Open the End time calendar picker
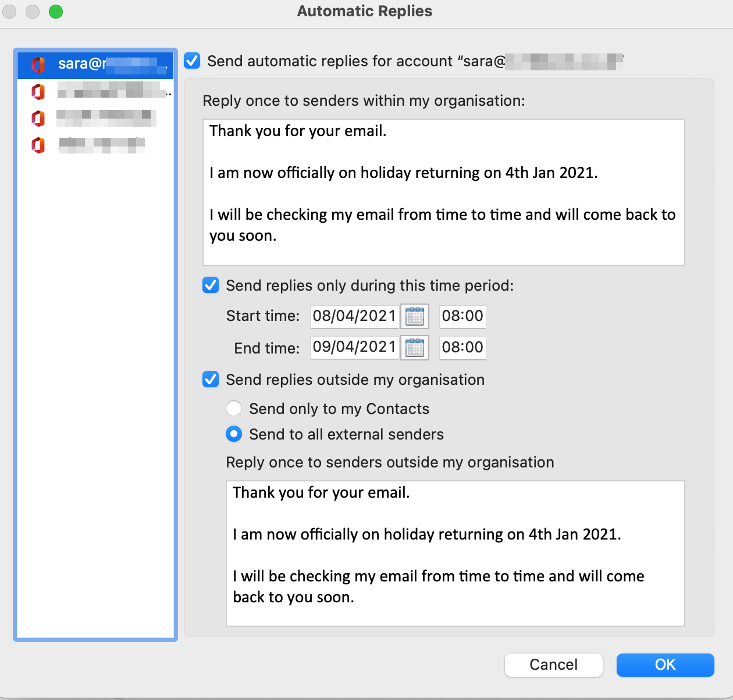 pyautogui.click(x=414, y=348)
